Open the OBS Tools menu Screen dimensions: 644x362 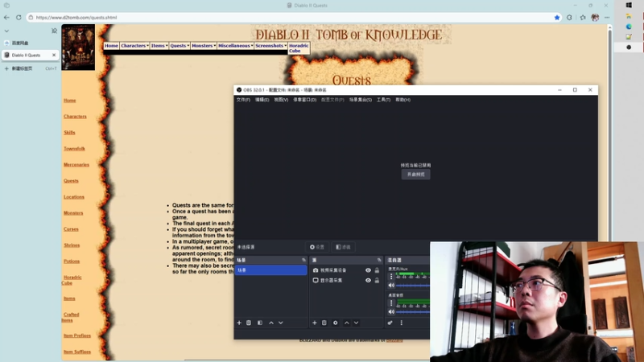(384, 100)
